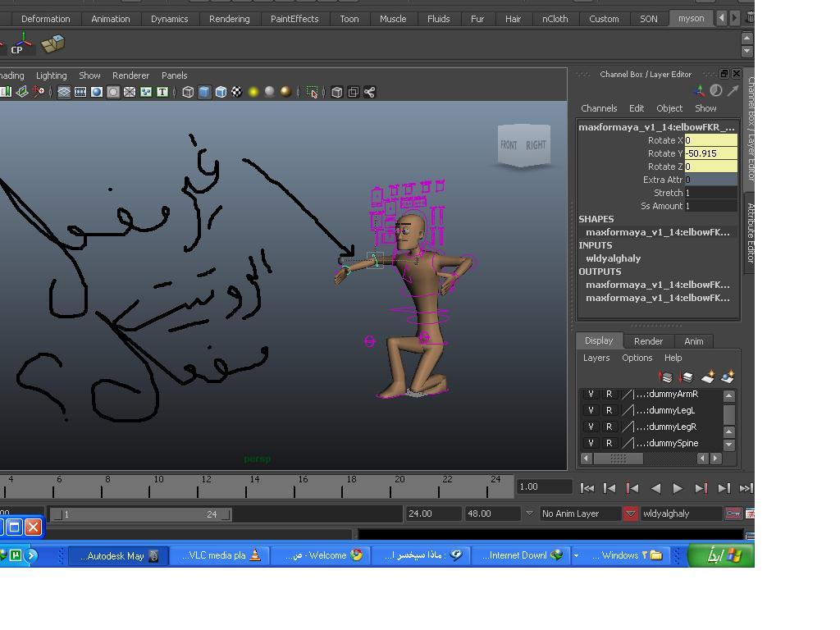This screenshot has height=630, width=840.
Task: Open the Dynamics shelf tab
Action: click(x=169, y=19)
